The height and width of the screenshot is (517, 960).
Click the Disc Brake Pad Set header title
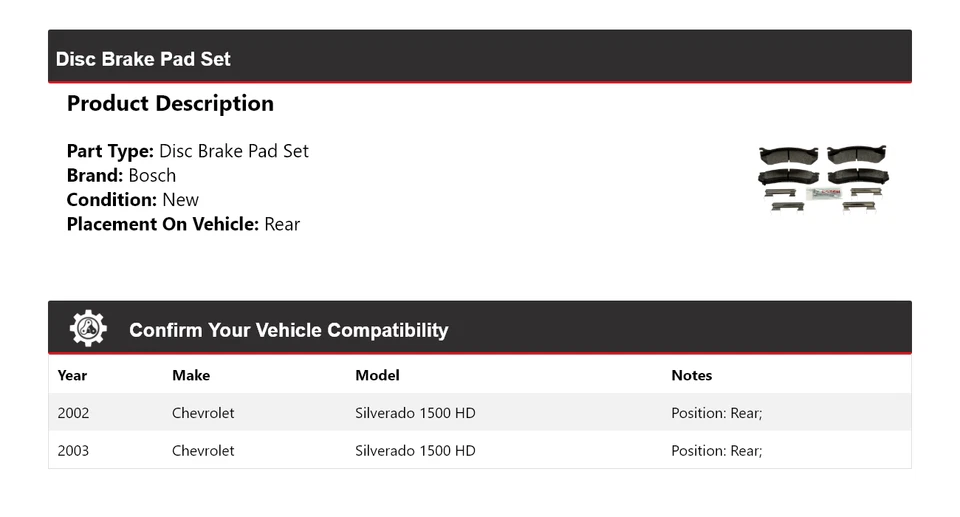143,59
